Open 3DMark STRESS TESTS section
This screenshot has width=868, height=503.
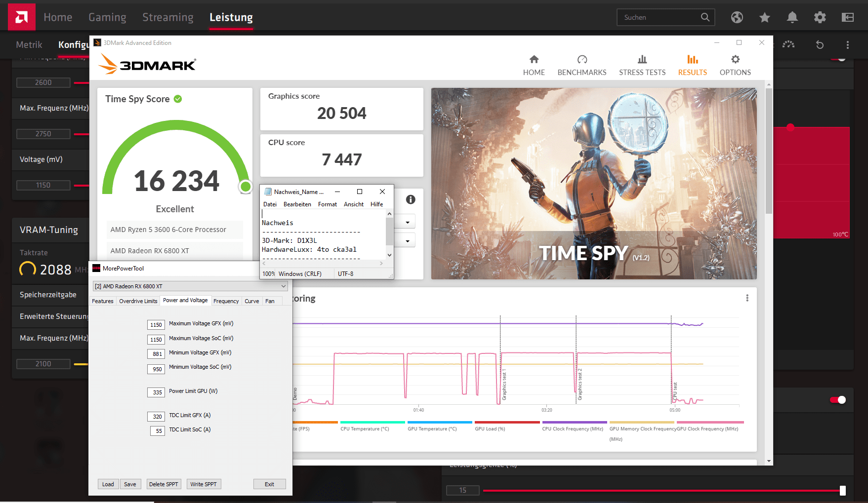point(642,66)
